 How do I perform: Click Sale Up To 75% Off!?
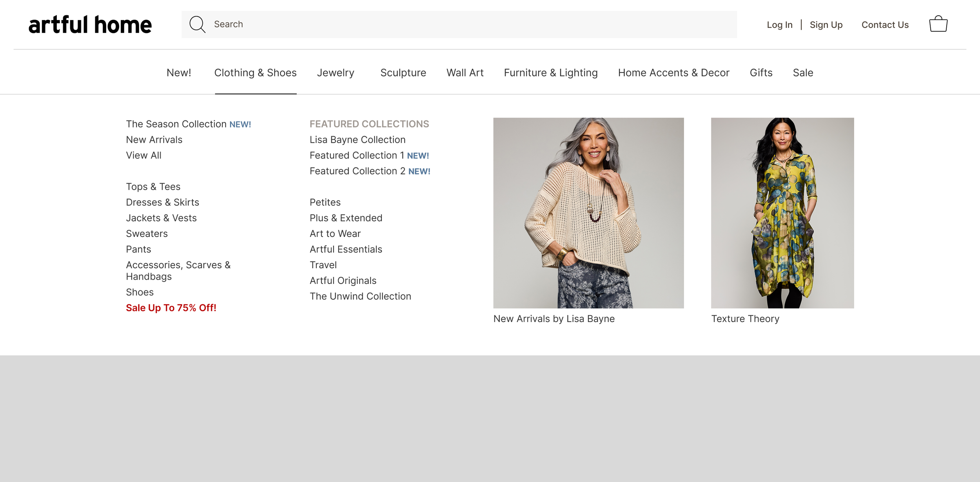[171, 308]
